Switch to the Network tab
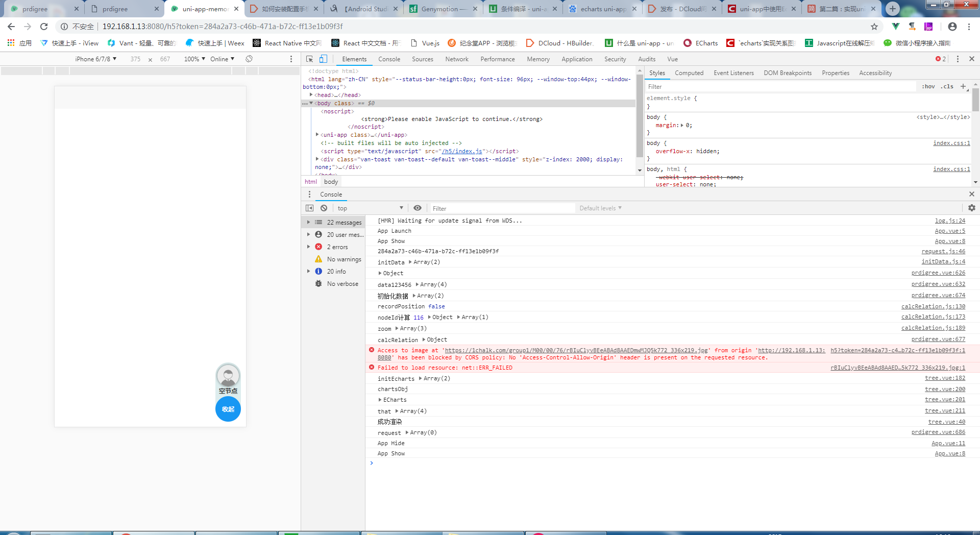The image size is (980, 535). point(457,59)
